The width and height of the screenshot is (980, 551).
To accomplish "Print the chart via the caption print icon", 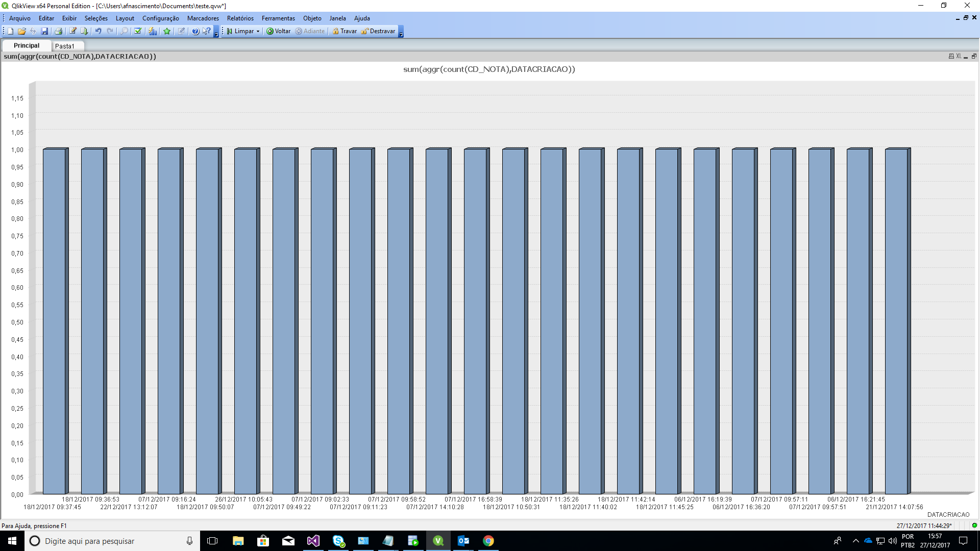I will point(951,56).
